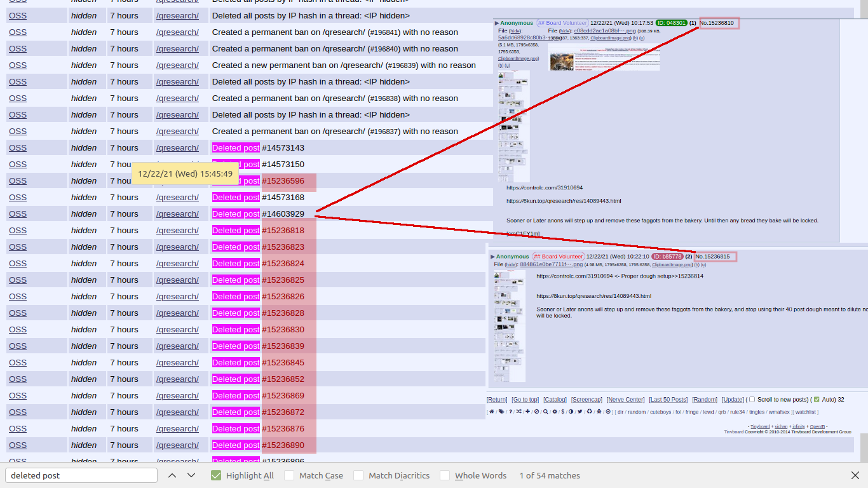Click the gear icon in the board navigation bar
Screen dimensions: 868x488
click(x=555, y=412)
